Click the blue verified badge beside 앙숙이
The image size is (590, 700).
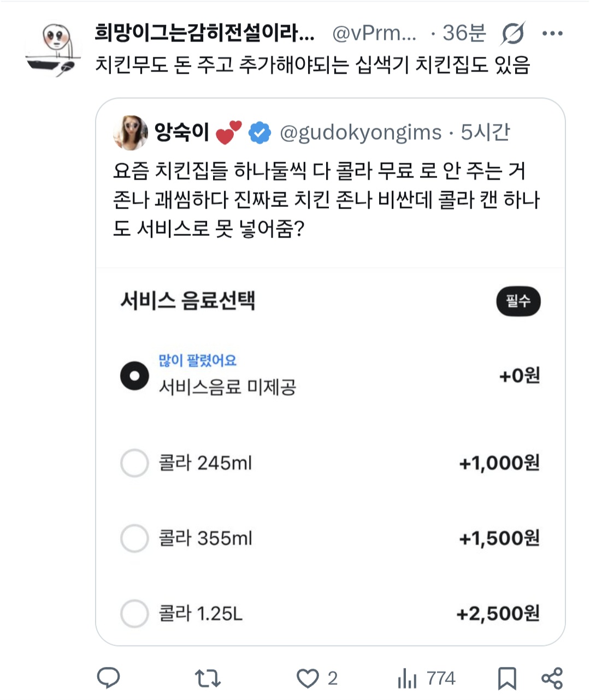(260, 133)
